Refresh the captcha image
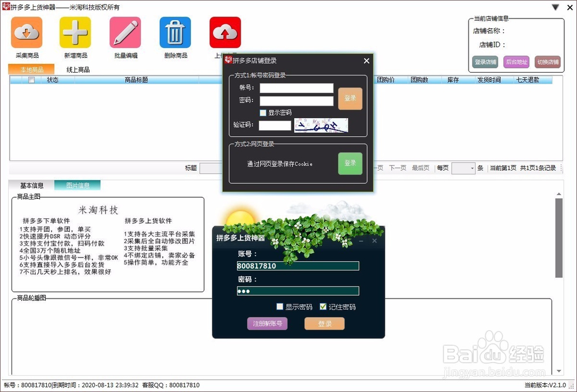 coord(321,125)
